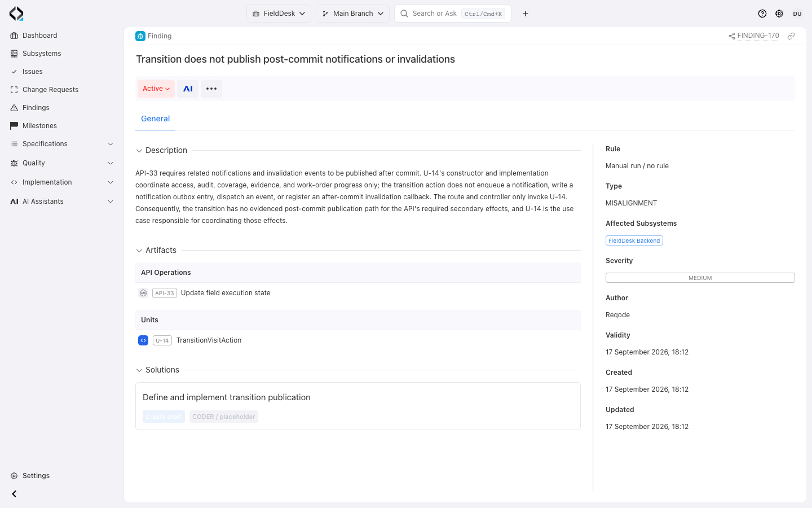Open the Active status dropdown

click(x=156, y=89)
